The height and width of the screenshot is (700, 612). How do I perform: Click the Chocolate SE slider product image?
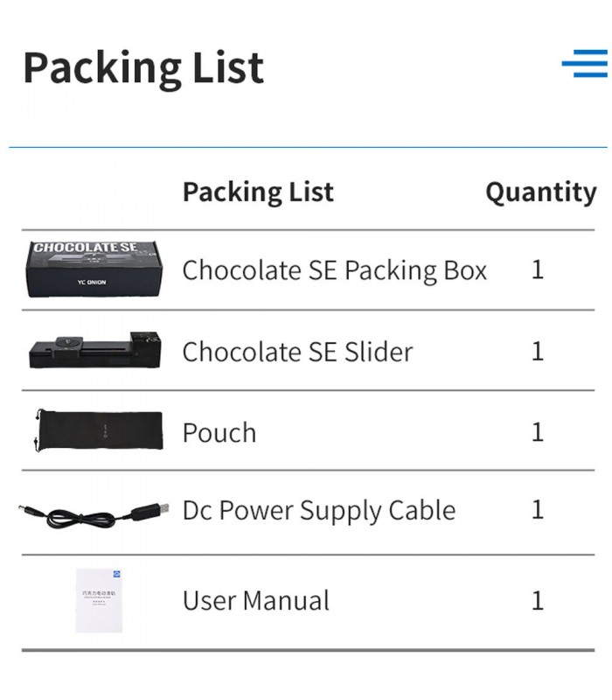(94, 350)
